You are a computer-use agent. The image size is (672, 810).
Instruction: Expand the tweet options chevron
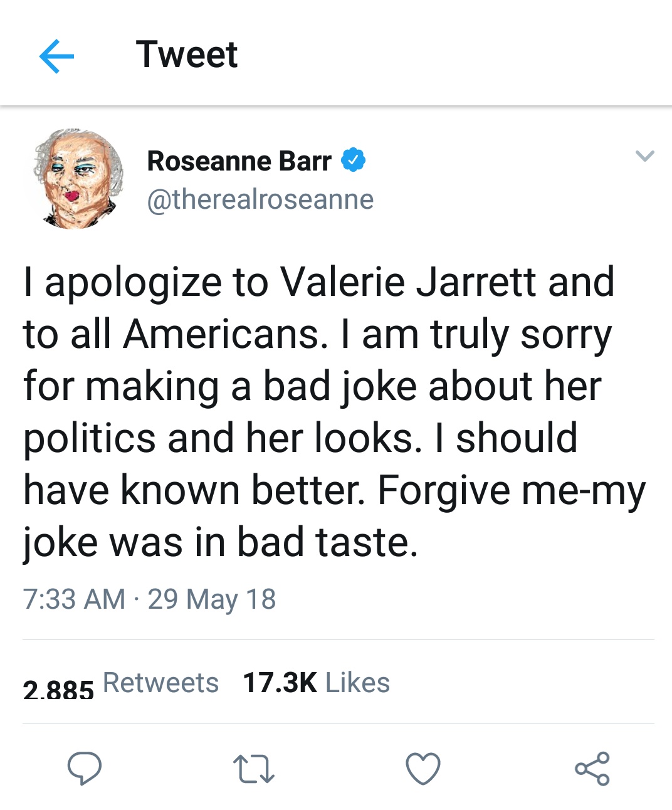[644, 155]
